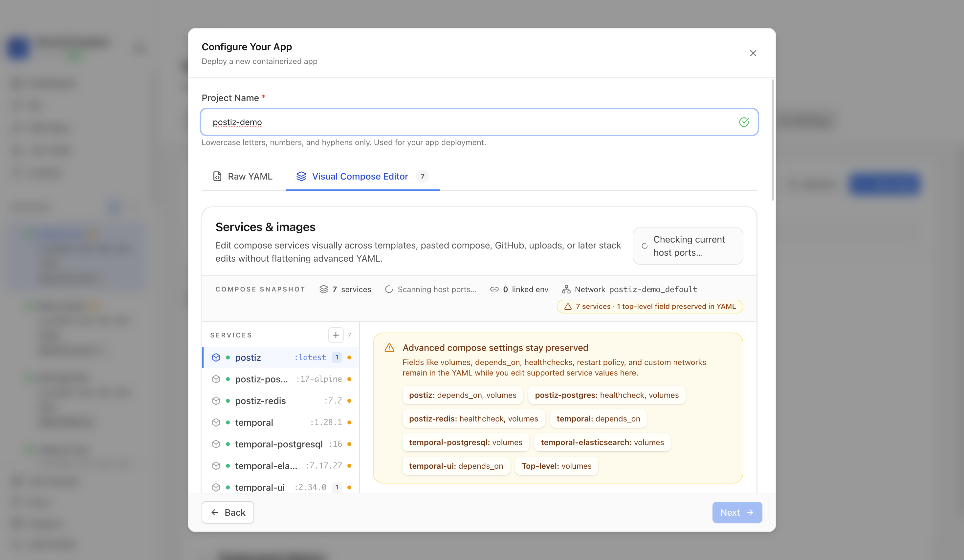This screenshot has height=560, width=964.
Task: Click the cube icon beside temporal-ui
Action: (x=216, y=487)
